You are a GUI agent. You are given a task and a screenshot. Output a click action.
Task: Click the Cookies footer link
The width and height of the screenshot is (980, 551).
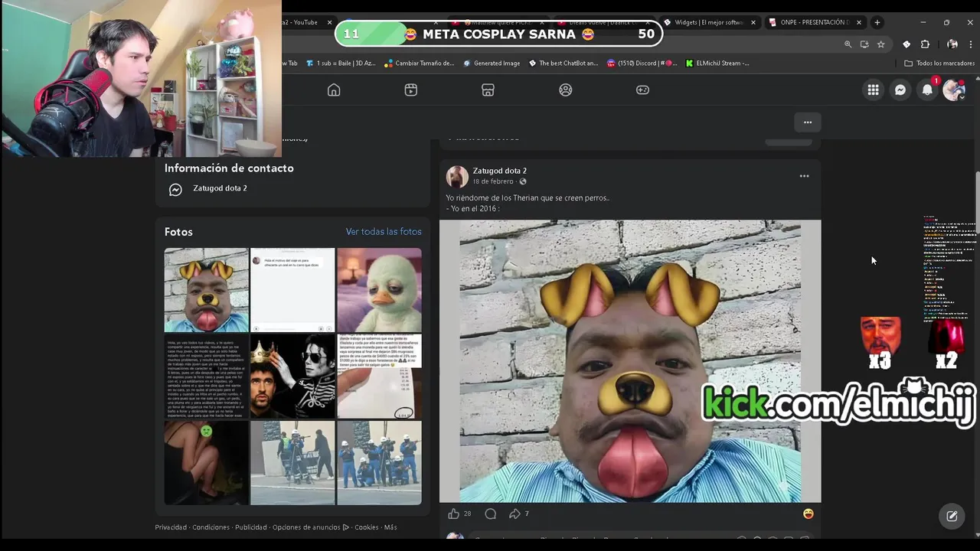[x=367, y=527]
